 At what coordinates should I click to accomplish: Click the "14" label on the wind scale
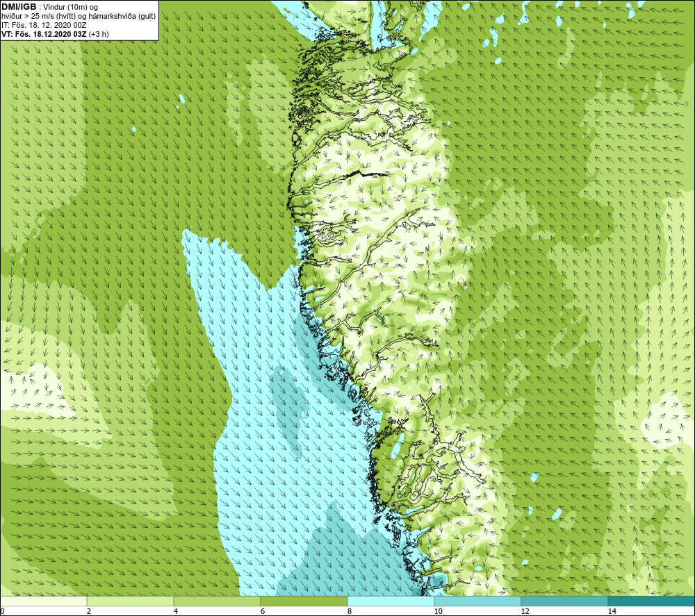[612, 611]
